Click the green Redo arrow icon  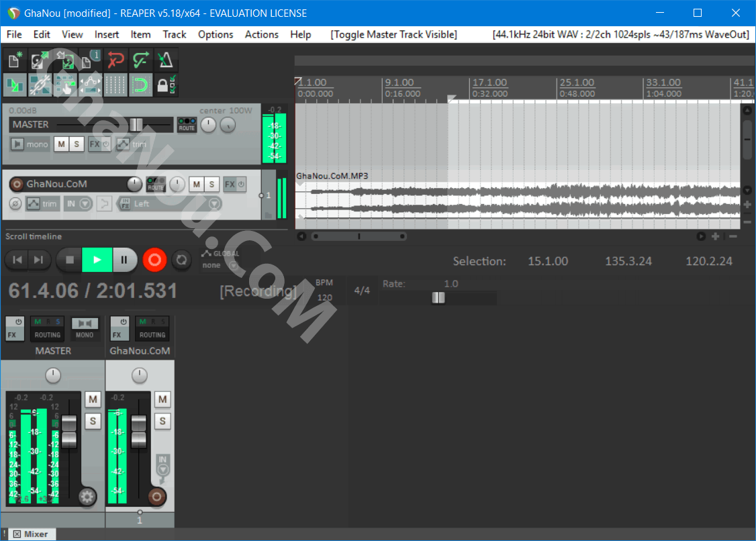pos(140,60)
